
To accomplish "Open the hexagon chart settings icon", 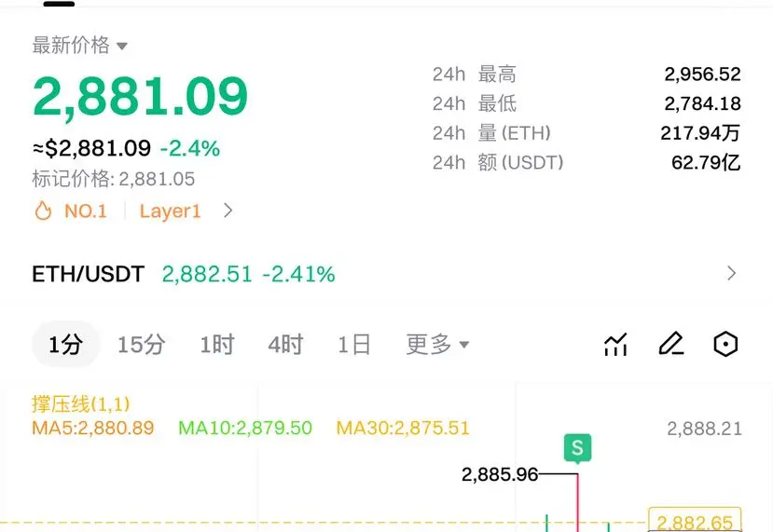I will tap(725, 344).
